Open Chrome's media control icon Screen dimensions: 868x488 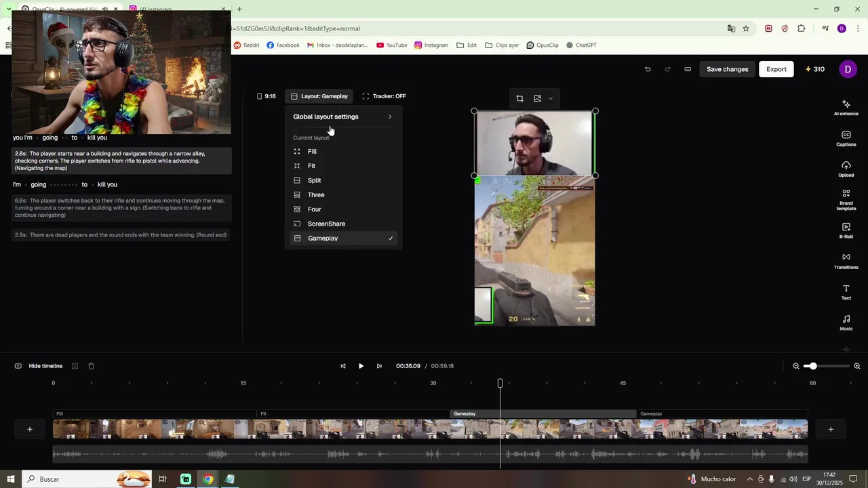[x=825, y=28]
